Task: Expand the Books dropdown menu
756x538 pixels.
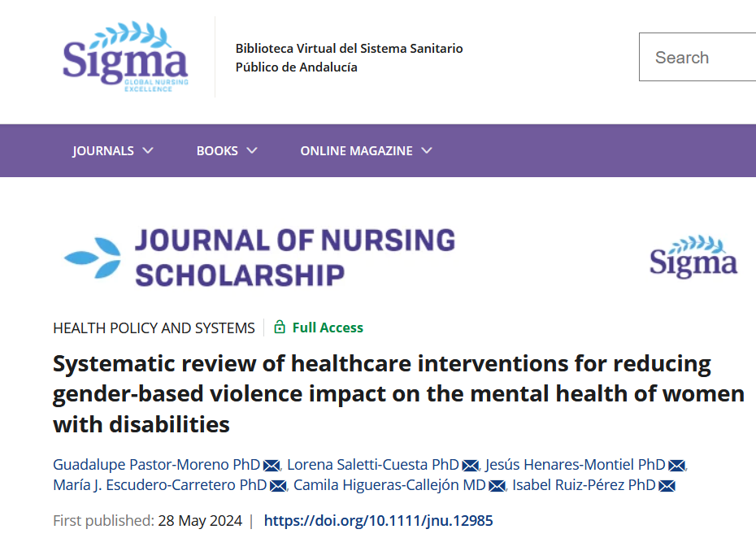Action: click(227, 150)
